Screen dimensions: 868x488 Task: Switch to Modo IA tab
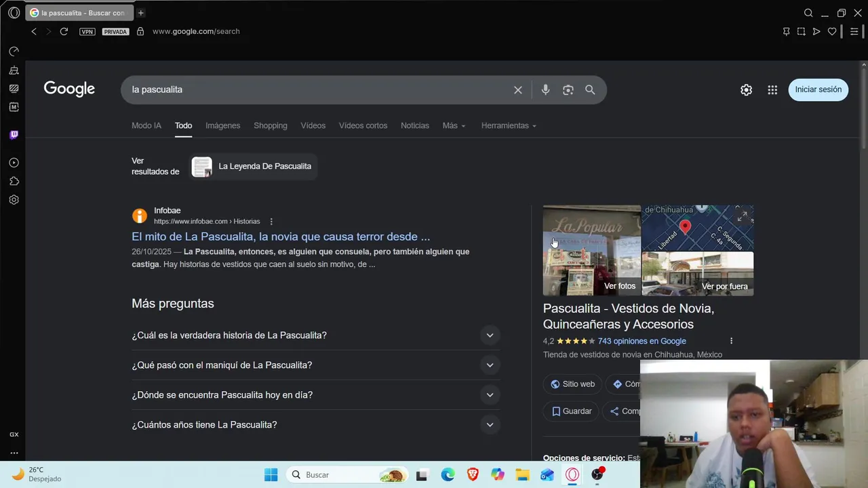(146, 125)
